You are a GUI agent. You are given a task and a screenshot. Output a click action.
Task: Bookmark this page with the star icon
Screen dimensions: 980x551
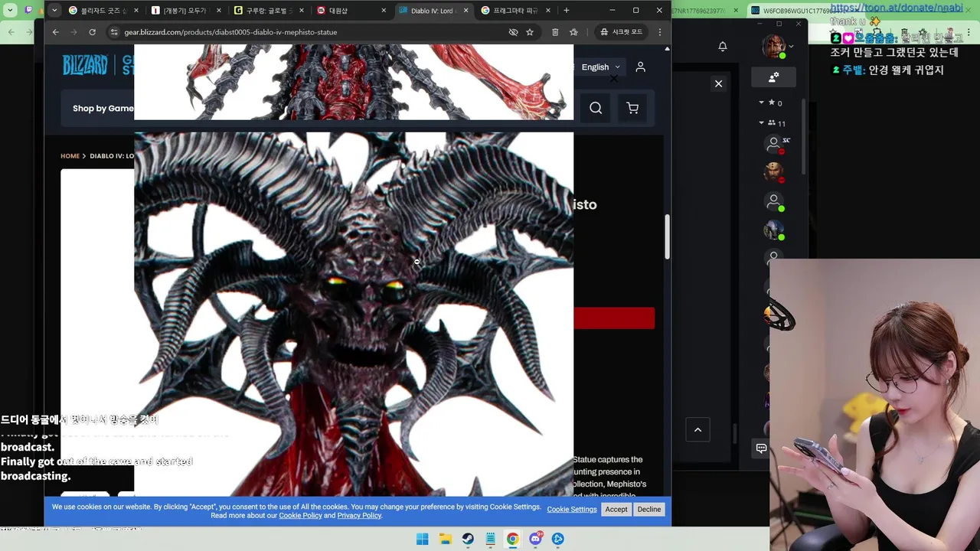click(x=529, y=32)
